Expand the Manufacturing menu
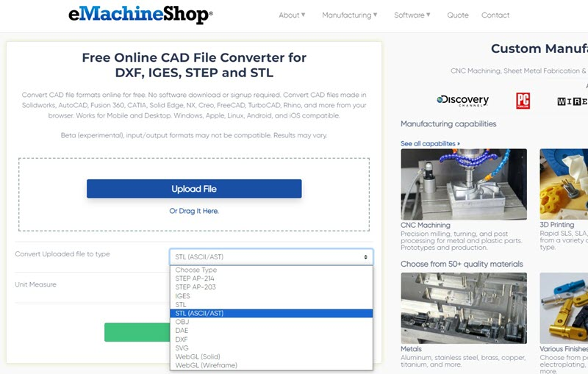588x374 pixels. 350,15
